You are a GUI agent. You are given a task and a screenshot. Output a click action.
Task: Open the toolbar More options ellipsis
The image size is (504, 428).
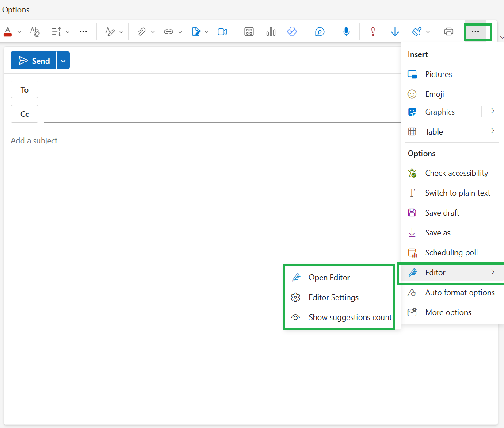coord(475,31)
